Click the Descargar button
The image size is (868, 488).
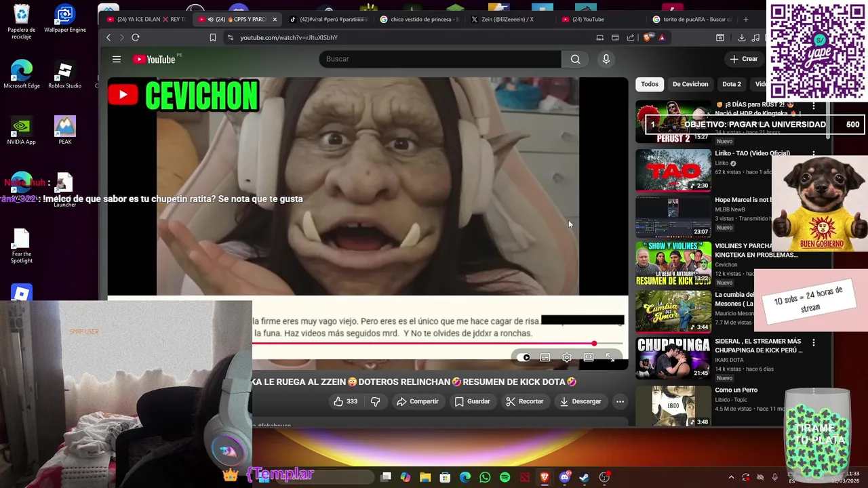tap(580, 401)
